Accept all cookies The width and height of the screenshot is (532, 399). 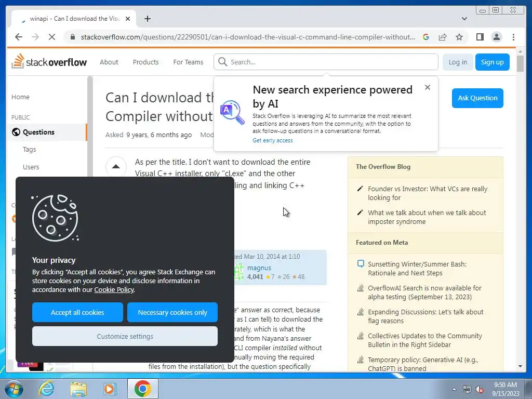(x=77, y=312)
